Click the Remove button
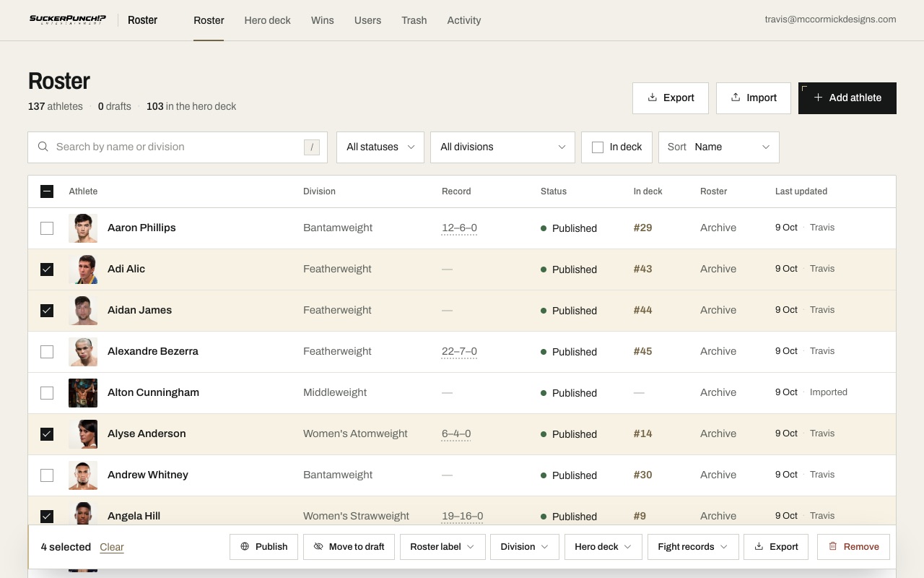924x578 pixels. pos(853,546)
